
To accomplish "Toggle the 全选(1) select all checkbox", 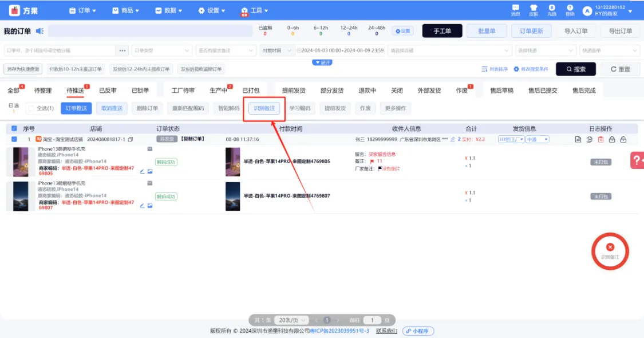I will (x=31, y=108).
